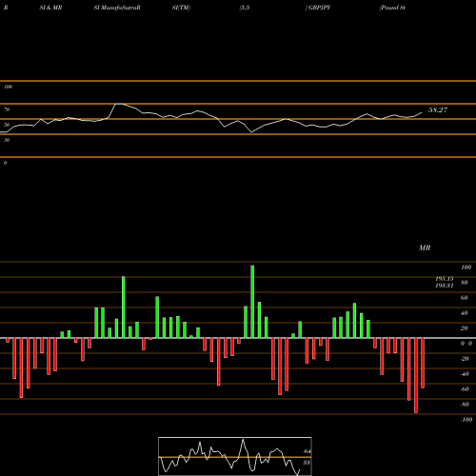This screenshot has width=476, height=476.
Task: Click the MR axis label -80
Action: pyautogui.click(x=465, y=405)
